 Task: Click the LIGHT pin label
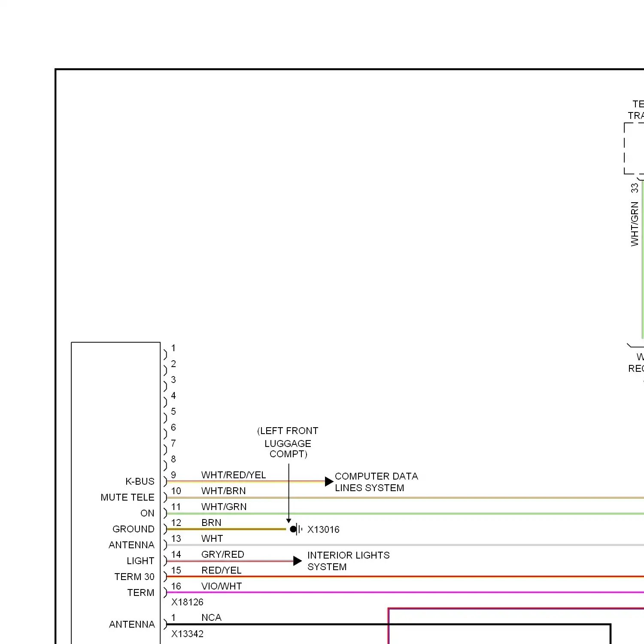[140, 561]
